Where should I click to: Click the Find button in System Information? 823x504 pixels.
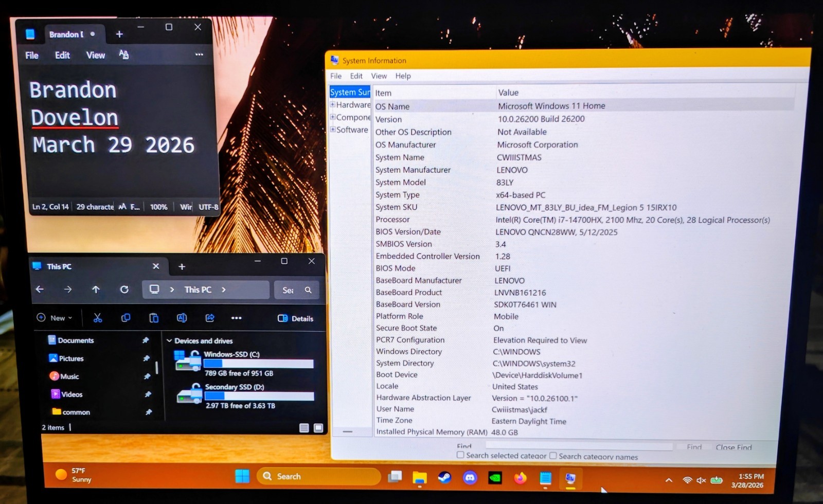(694, 447)
